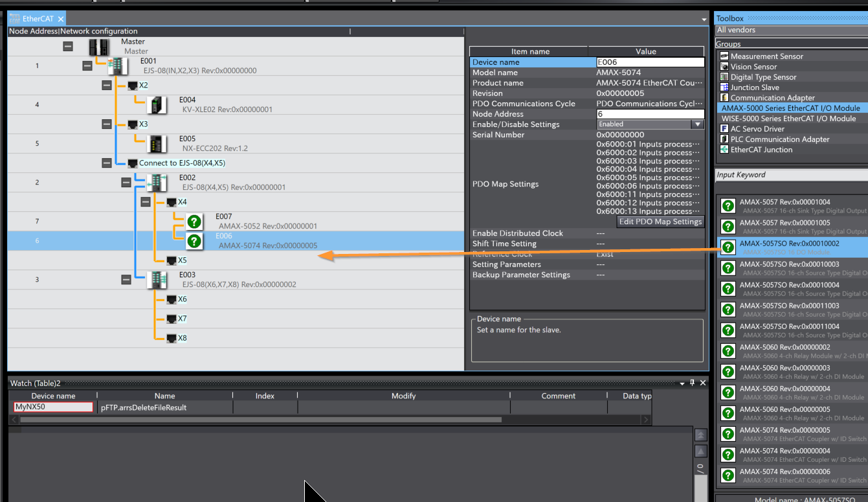Select the E007 AMAX-5052 question mark icon
868x502 pixels.
click(x=194, y=222)
